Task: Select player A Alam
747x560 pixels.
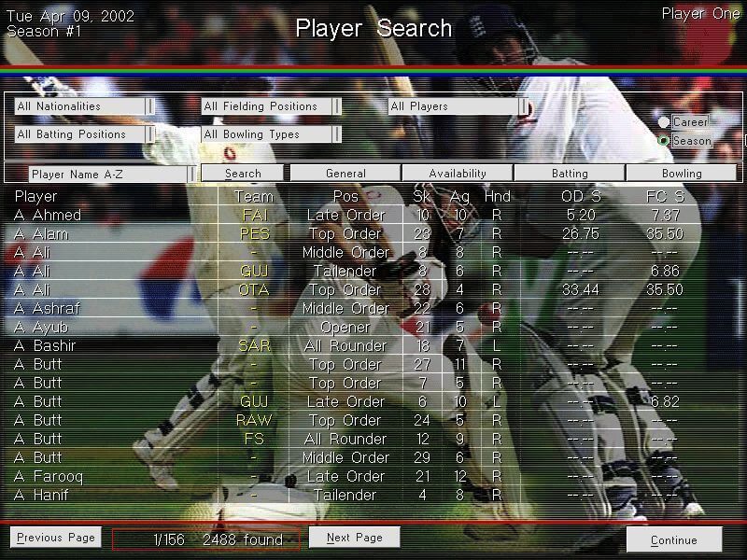Action: [41, 234]
